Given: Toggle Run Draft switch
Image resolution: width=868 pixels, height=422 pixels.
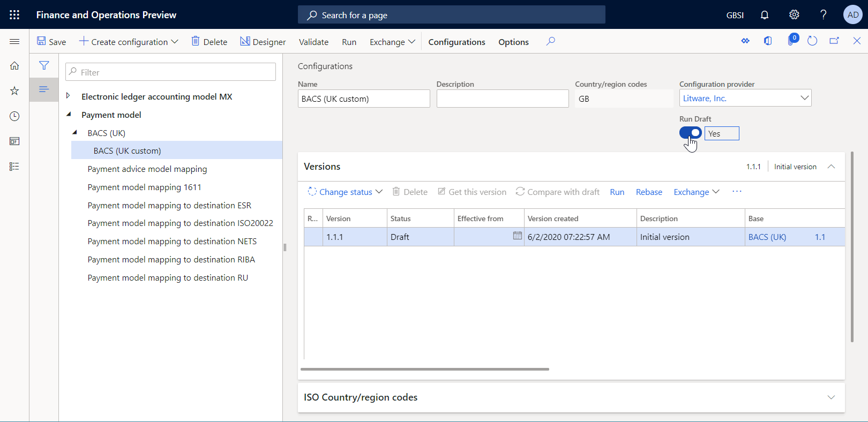Looking at the screenshot, I should point(691,133).
